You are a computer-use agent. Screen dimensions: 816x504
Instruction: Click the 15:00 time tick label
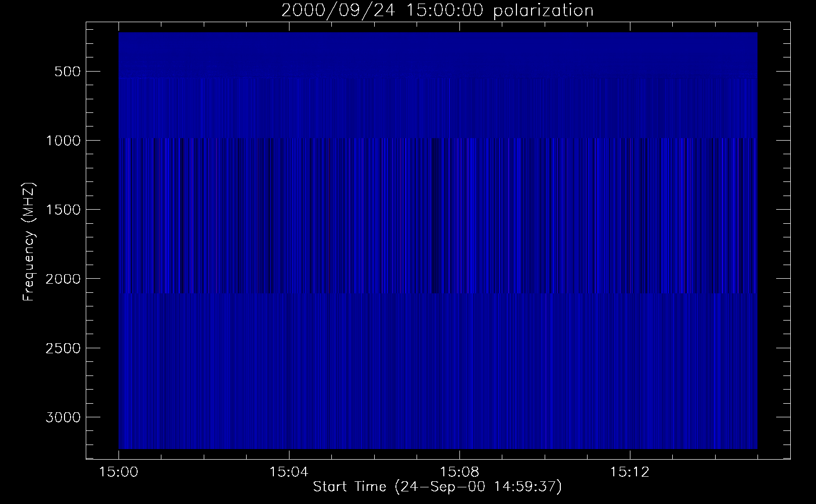(119, 472)
